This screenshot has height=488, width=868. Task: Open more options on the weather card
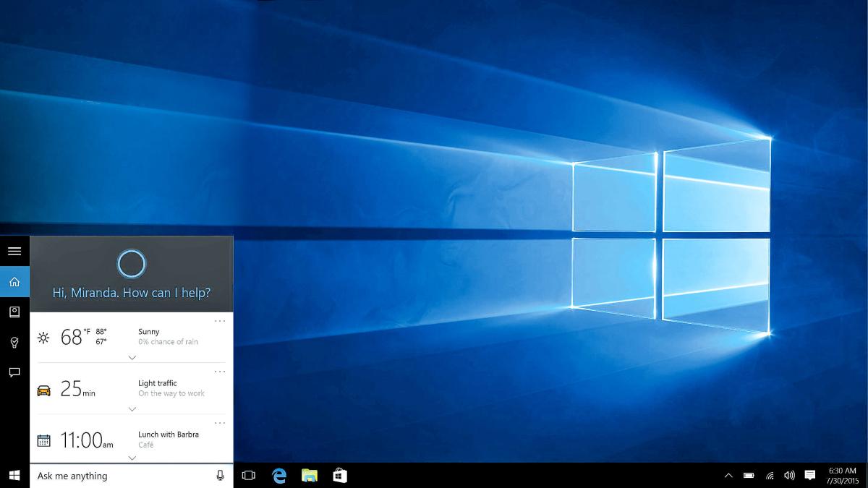point(219,320)
